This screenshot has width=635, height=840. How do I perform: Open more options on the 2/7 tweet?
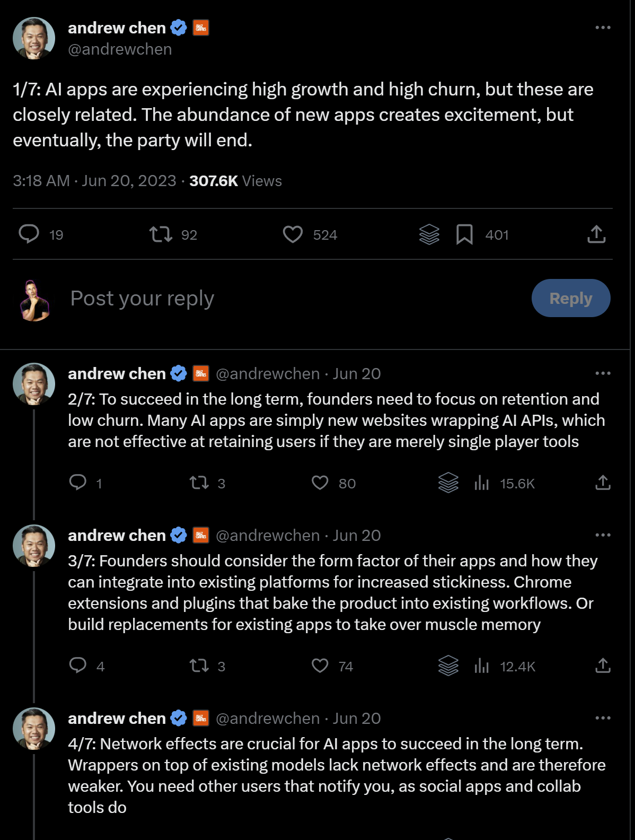603,373
